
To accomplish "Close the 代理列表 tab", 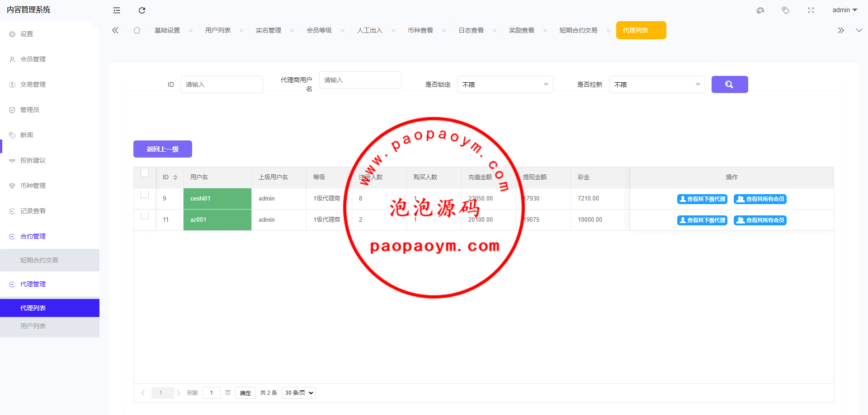I will tap(659, 31).
